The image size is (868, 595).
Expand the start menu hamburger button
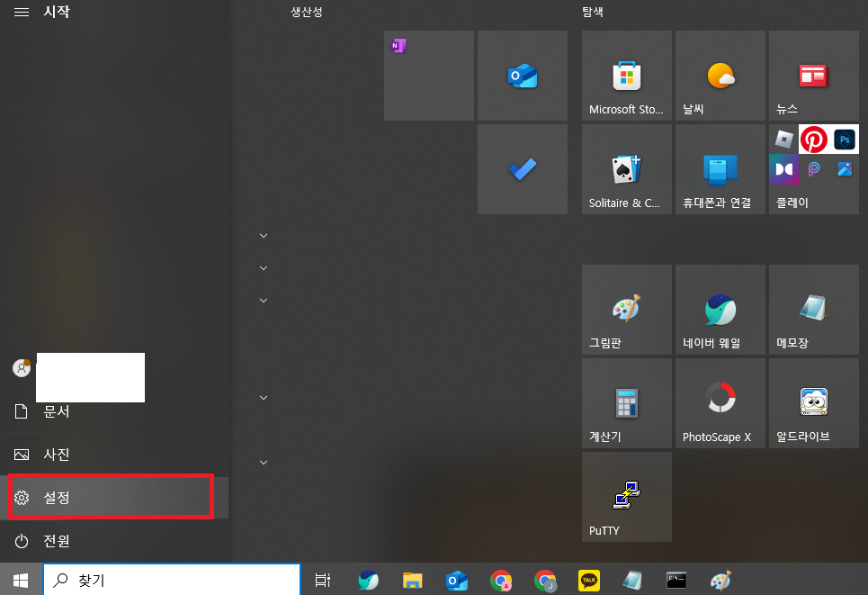coord(22,12)
